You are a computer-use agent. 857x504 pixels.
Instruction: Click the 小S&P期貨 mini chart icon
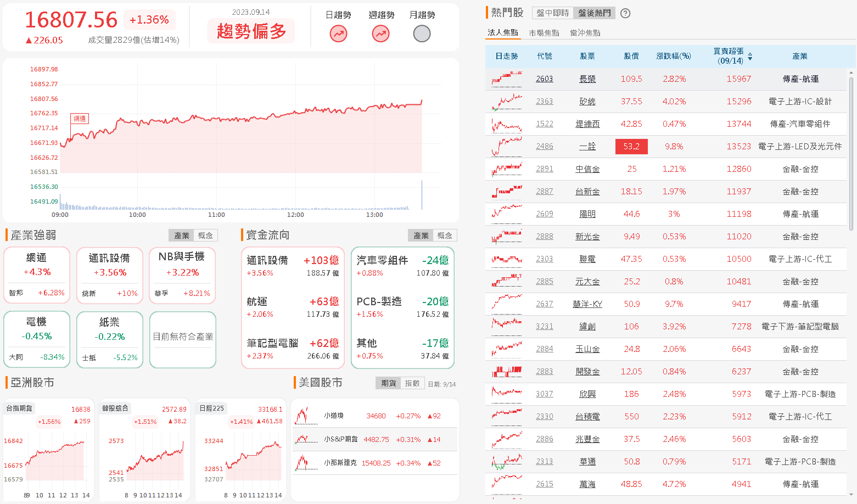click(x=306, y=439)
